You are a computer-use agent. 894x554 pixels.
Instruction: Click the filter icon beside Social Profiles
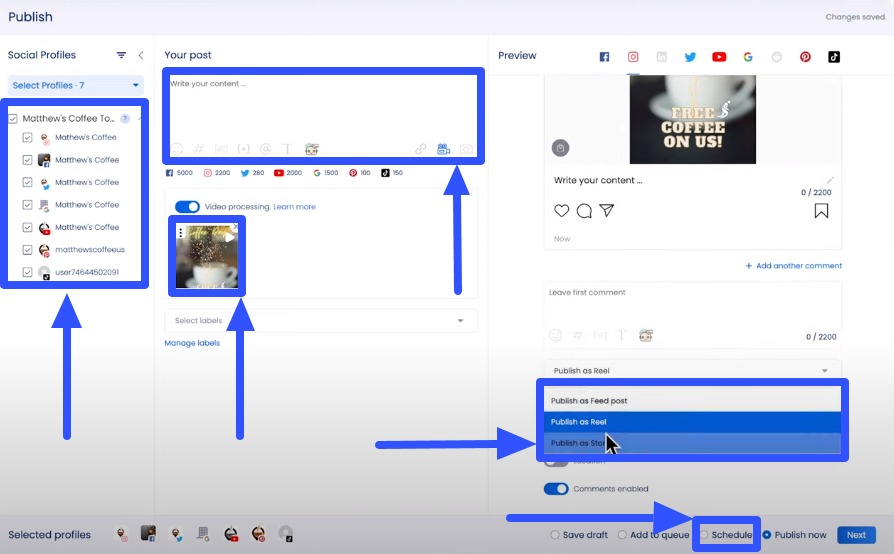pyautogui.click(x=121, y=56)
